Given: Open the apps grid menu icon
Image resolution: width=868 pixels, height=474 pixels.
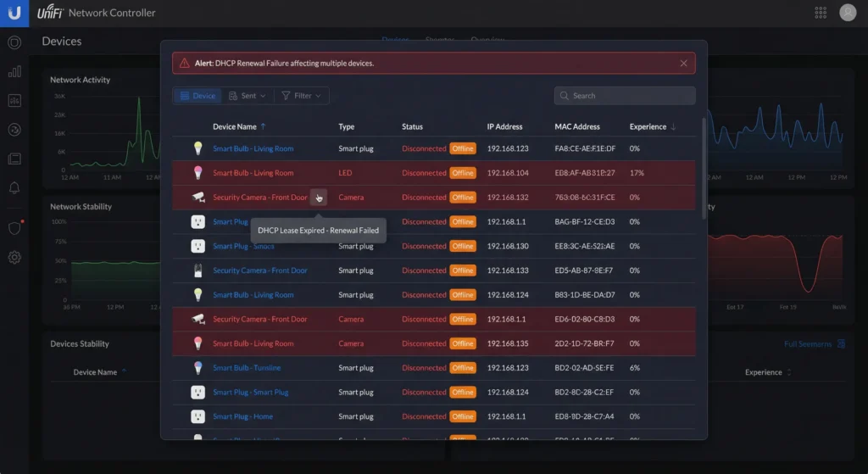Looking at the screenshot, I should point(821,13).
